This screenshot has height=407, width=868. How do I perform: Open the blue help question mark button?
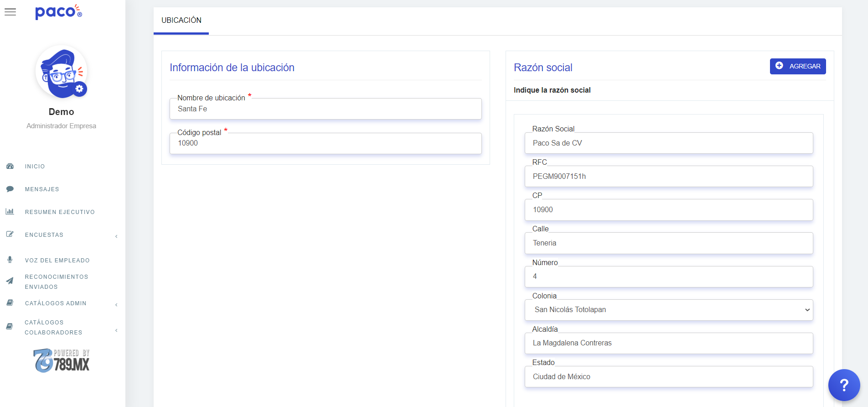pos(844,385)
